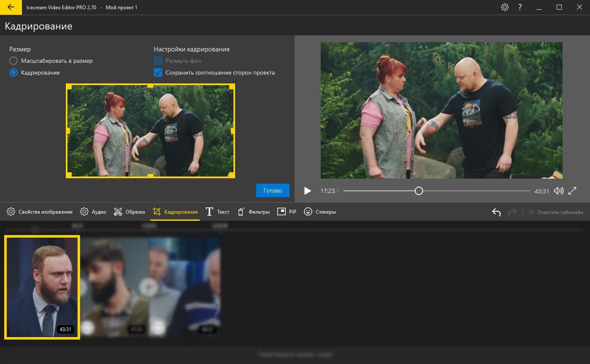Play the video preview
This screenshot has width=590, height=364.
pos(308,191)
